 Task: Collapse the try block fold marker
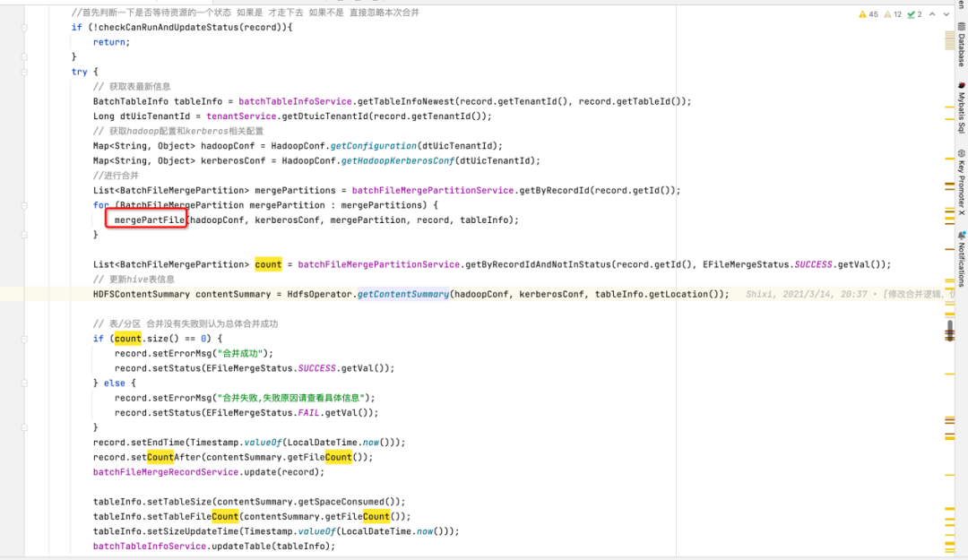coord(24,73)
